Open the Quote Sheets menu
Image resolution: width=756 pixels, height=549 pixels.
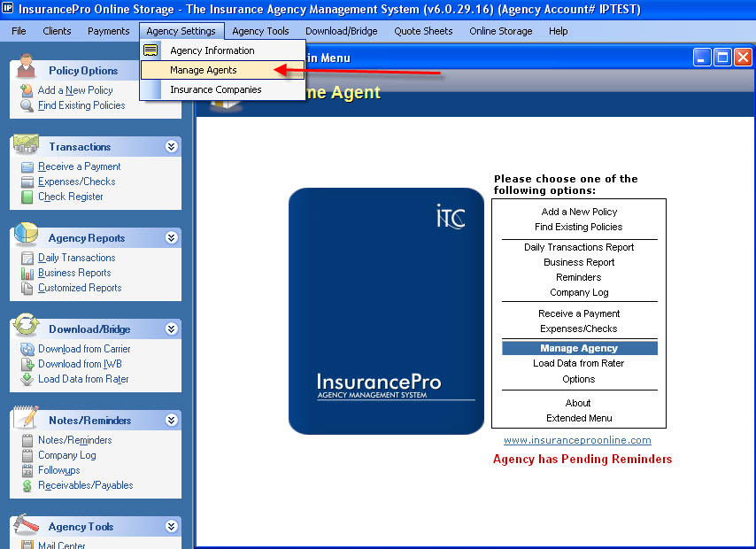point(423,31)
